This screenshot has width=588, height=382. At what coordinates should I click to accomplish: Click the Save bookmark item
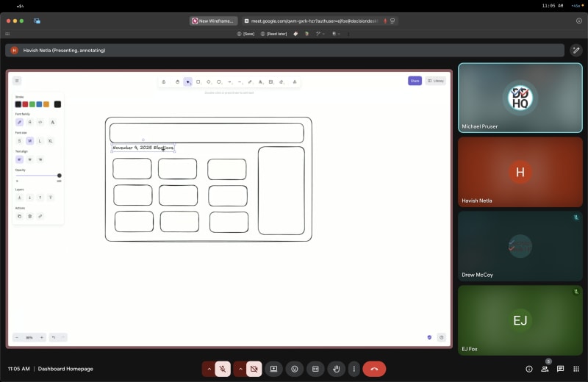[x=245, y=34]
